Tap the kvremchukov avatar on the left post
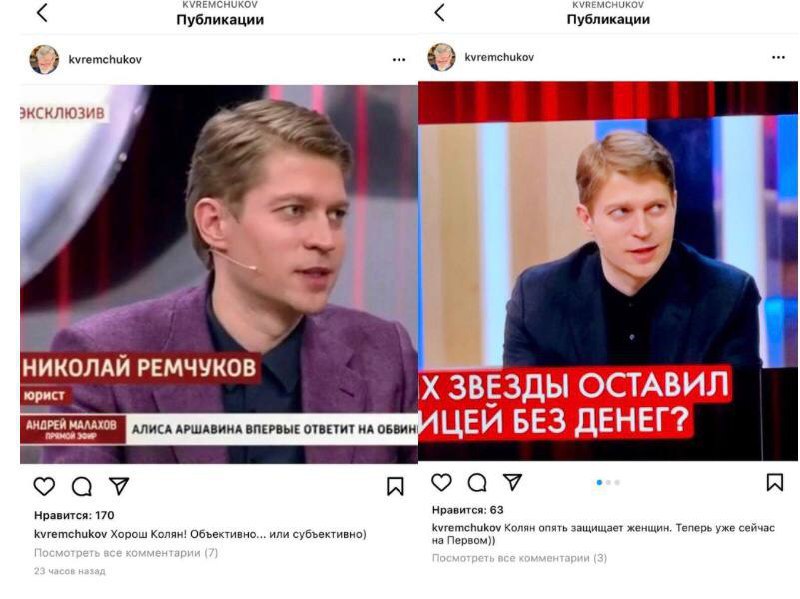This screenshot has height=599, width=800. 44,60
